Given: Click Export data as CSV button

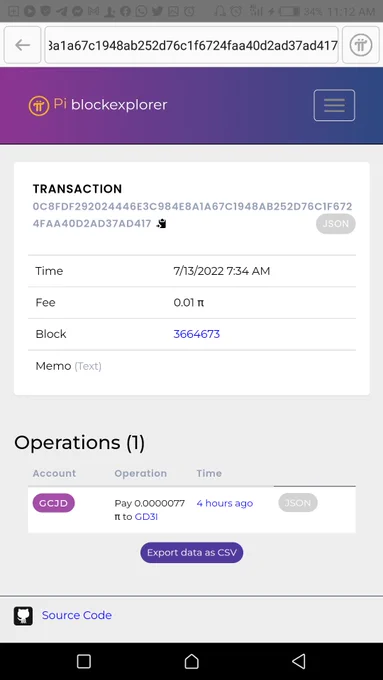Looking at the screenshot, I should coord(191,552).
